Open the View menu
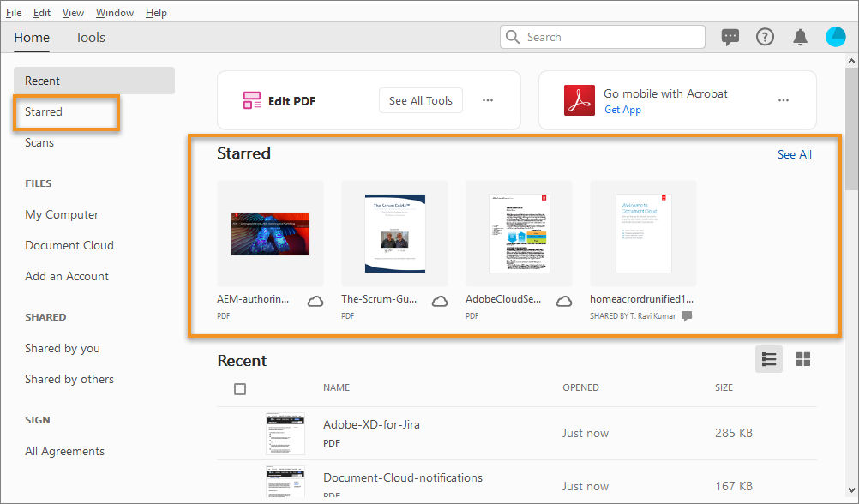The width and height of the screenshot is (859, 504). (73, 12)
